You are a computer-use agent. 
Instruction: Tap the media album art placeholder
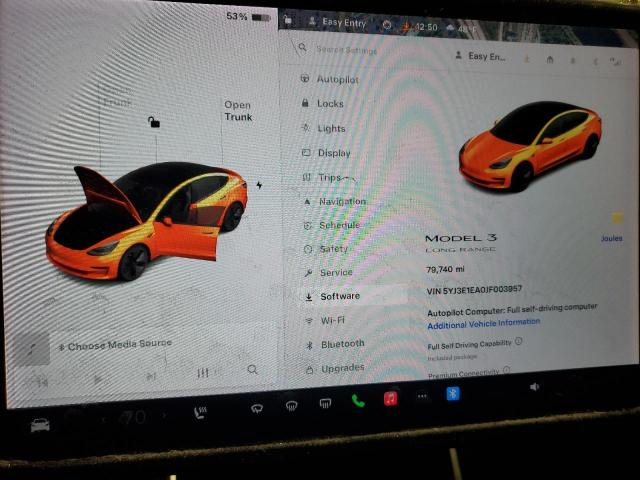coord(31,349)
